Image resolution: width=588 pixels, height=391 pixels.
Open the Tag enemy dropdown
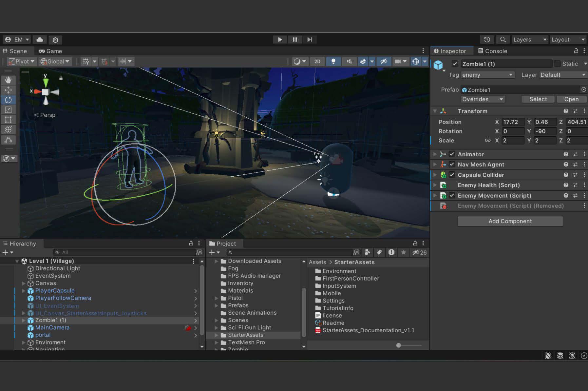click(x=487, y=75)
